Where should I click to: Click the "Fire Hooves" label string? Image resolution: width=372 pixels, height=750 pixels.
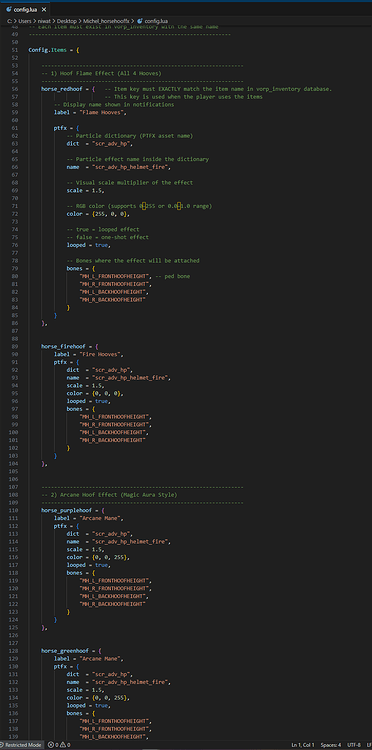pyautogui.click(x=101, y=354)
